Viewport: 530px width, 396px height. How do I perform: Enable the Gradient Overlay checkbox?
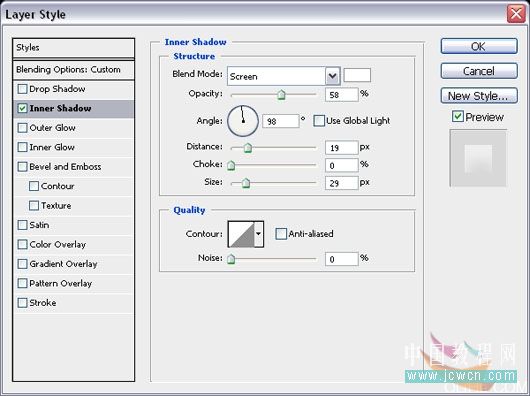tap(22, 264)
